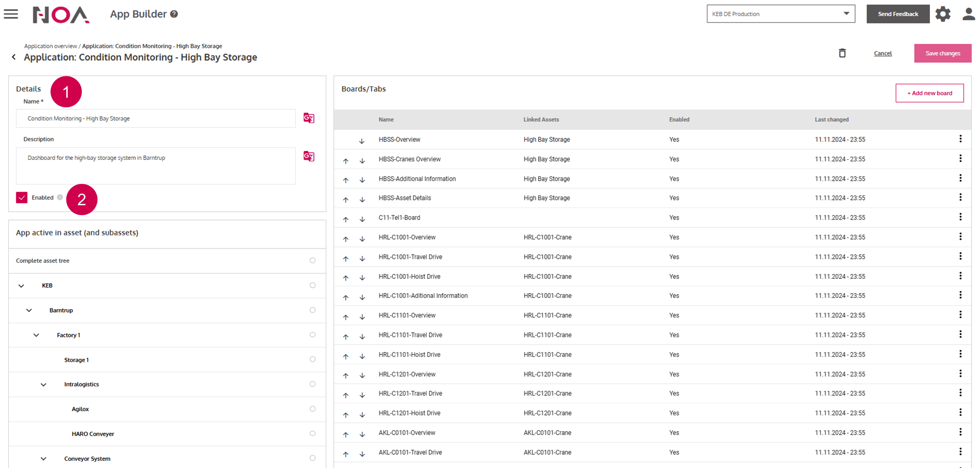Open settings via the gear icon
This screenshot has height=468, width=980.
pyautogui.click(x=942, y=14)
